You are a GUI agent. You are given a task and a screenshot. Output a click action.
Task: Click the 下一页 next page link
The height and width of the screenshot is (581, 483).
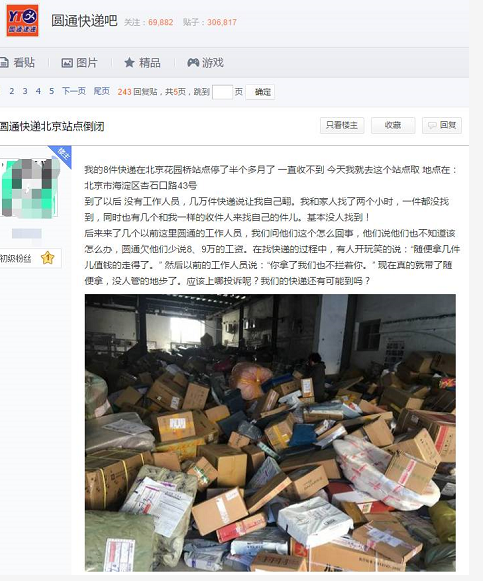(74, 91)
